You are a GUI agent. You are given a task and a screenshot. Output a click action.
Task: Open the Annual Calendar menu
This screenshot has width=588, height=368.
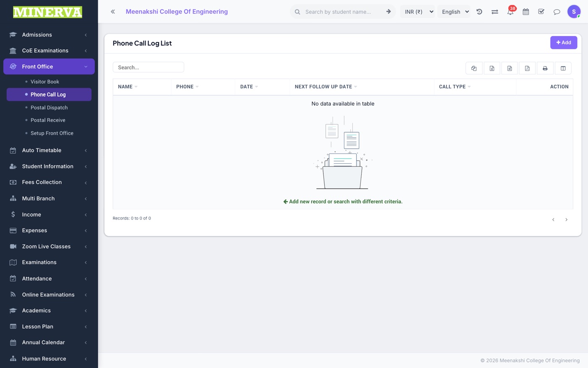[49, 343]
